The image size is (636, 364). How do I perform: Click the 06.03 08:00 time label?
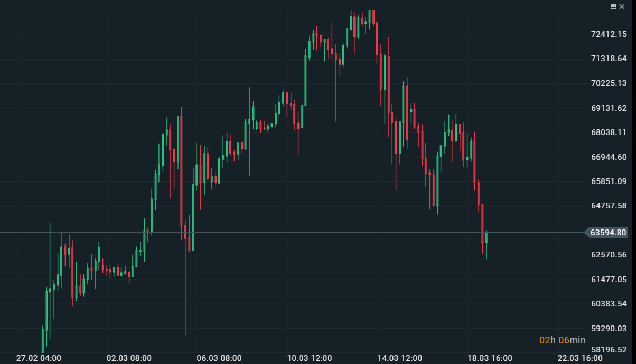(x=219, y=358)
